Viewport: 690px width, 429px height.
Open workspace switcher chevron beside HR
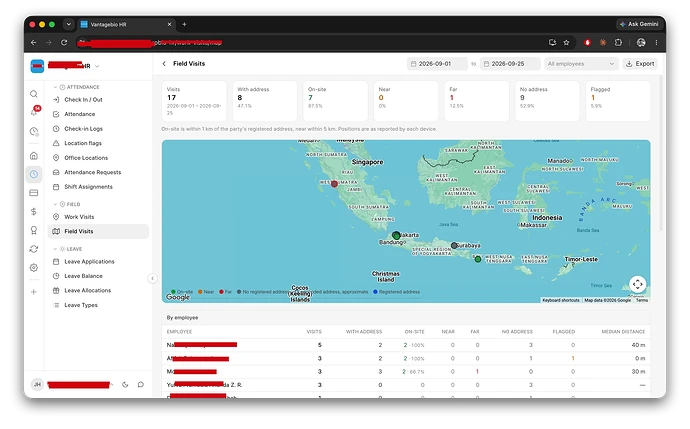(97, 66)
